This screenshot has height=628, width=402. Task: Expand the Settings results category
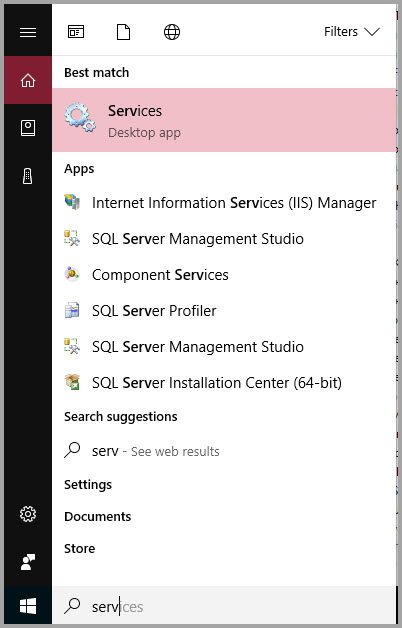coord(88,485)
